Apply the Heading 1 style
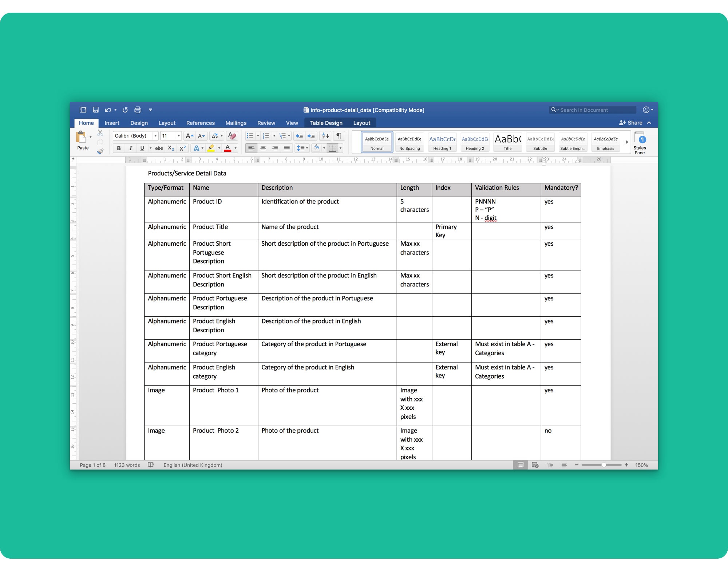728x566 pixels. click(x=442, y=142)
